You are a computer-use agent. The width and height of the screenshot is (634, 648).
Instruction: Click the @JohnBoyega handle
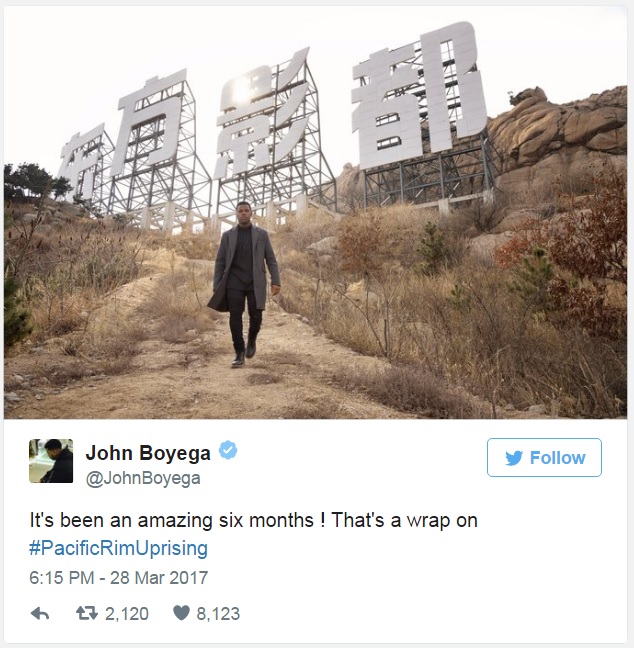[143, 479]
